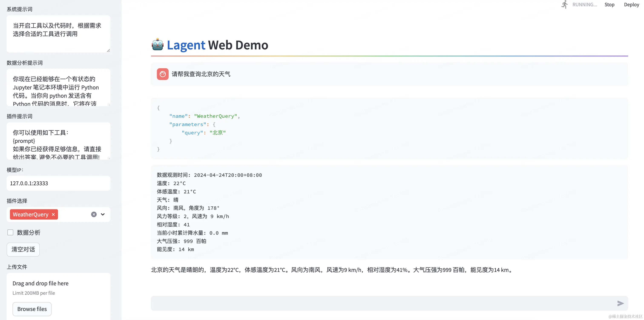Expand the 插件选择 dropdown chevron

click(x=103, y=214)
